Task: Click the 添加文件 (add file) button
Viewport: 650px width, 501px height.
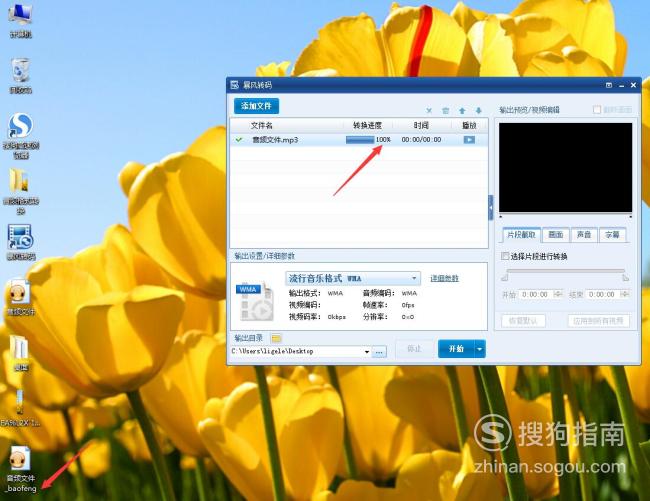Action: tap(256, 106)
